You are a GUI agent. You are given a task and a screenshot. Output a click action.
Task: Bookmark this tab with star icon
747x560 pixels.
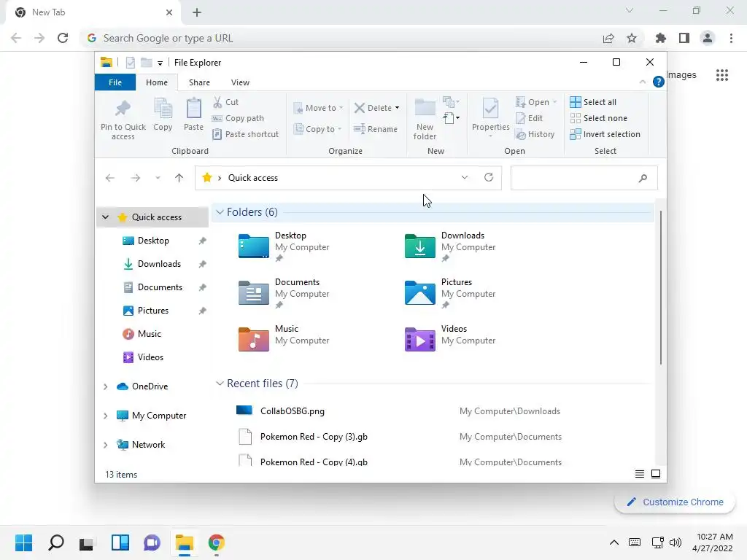coord(632,38)
